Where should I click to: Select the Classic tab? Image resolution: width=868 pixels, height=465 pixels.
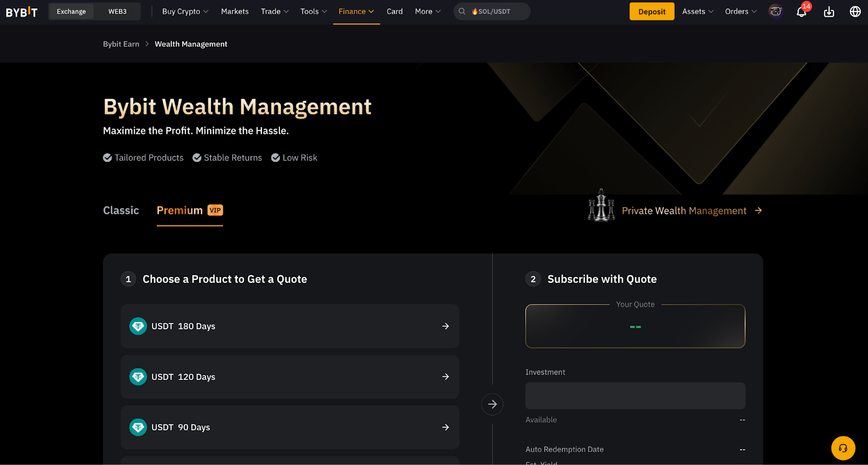pos(121,210)
